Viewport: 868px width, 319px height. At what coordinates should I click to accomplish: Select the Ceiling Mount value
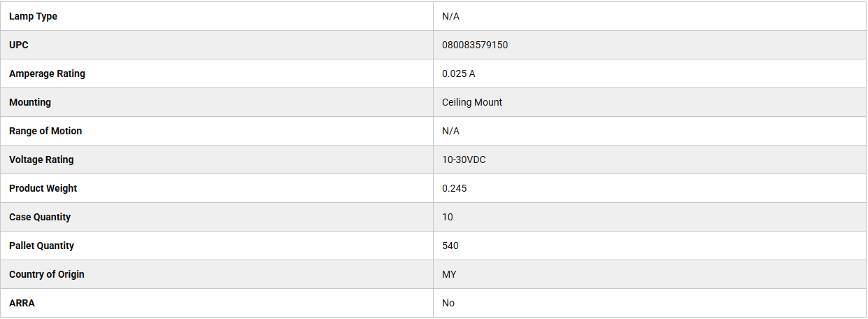coord(472,102)
